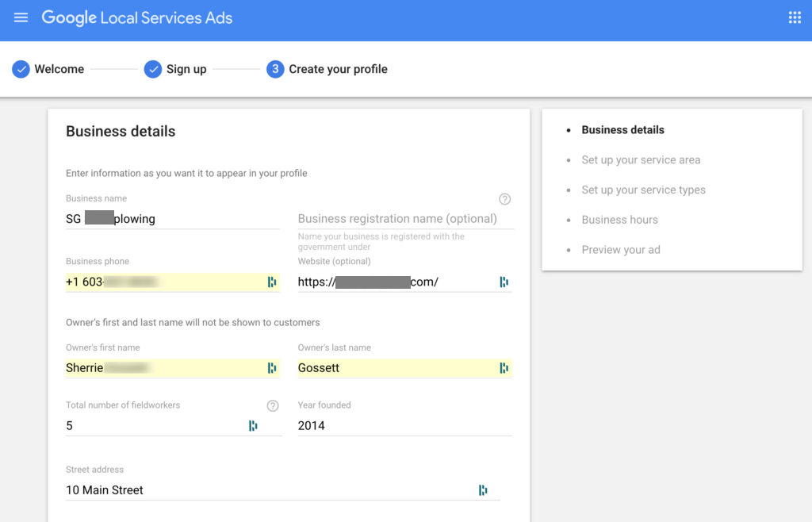Click autofill icon in Owner's first name field
Image resolution: width=812 pixels, height=522 pixels.
pyautogui.click(x=272, y=367)
